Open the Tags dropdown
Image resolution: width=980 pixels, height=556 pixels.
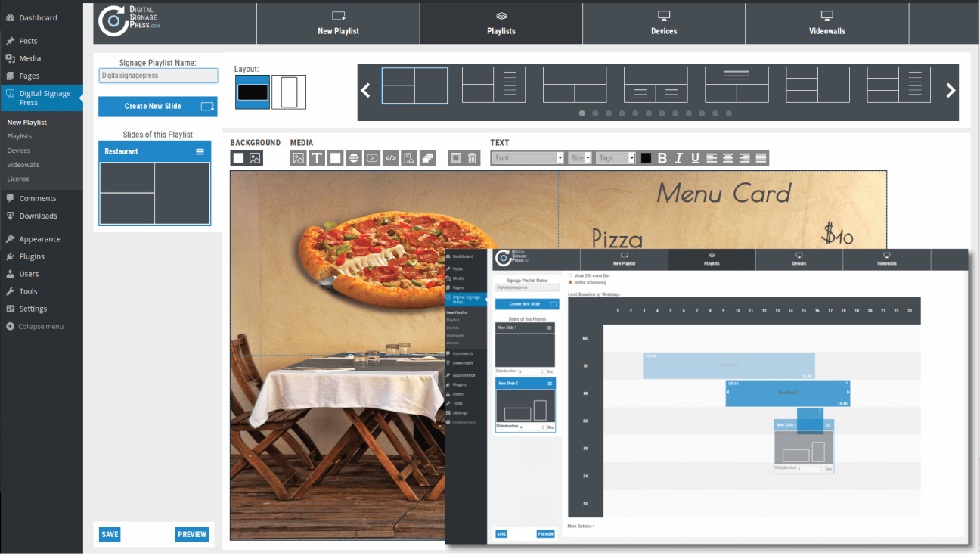point(615,157)
